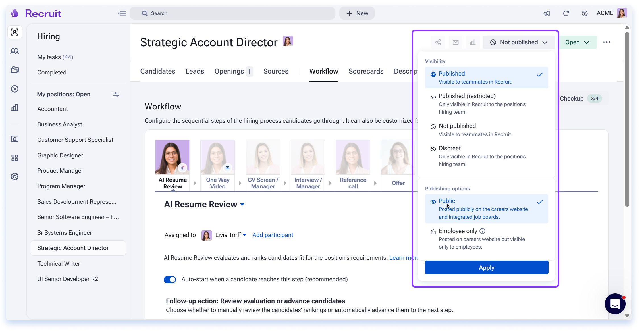
Task: Open the Open status dropdown
Action: 577,42
